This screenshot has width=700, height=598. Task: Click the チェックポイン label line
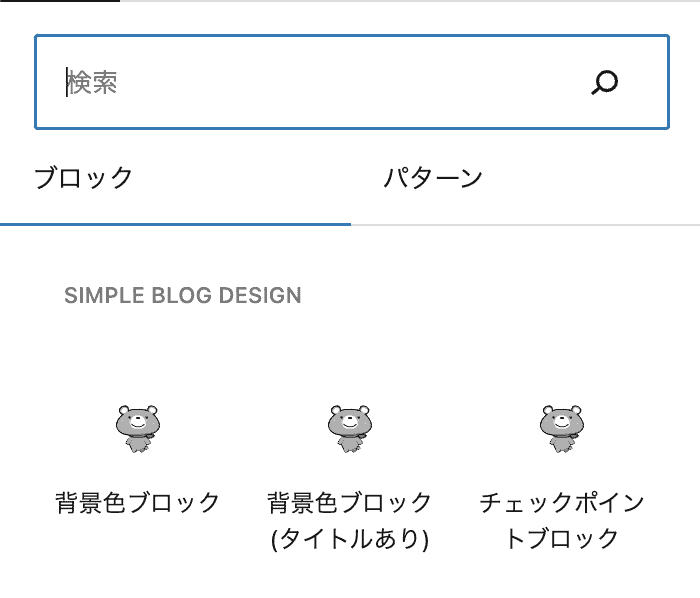coord(562,502)
